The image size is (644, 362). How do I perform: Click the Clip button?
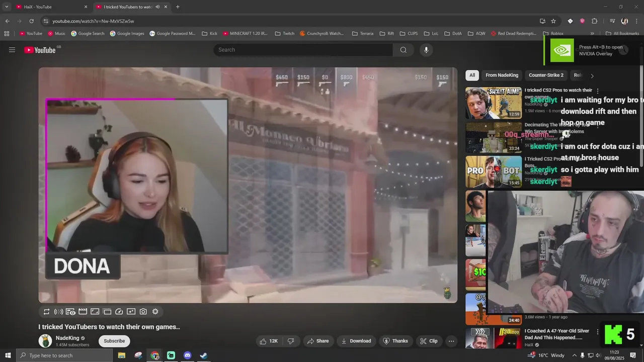(x=429, y=341)
